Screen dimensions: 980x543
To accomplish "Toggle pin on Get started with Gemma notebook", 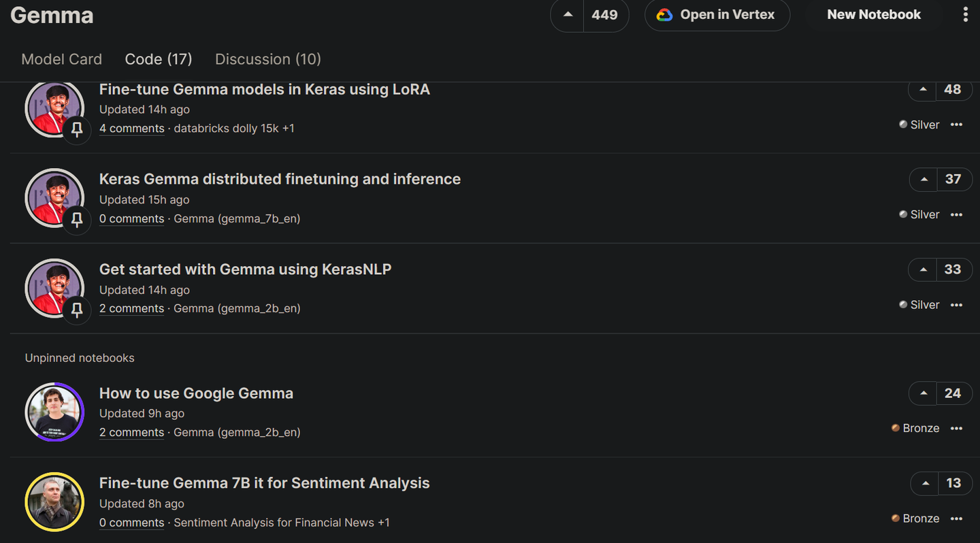I will [77, 310].
